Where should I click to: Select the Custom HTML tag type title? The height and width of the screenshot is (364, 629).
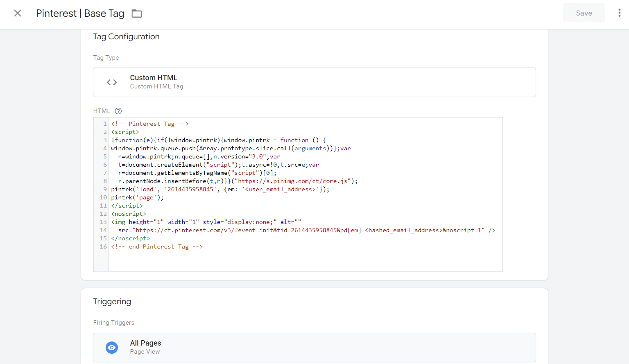pyautogui.click(x=154, y=78)
